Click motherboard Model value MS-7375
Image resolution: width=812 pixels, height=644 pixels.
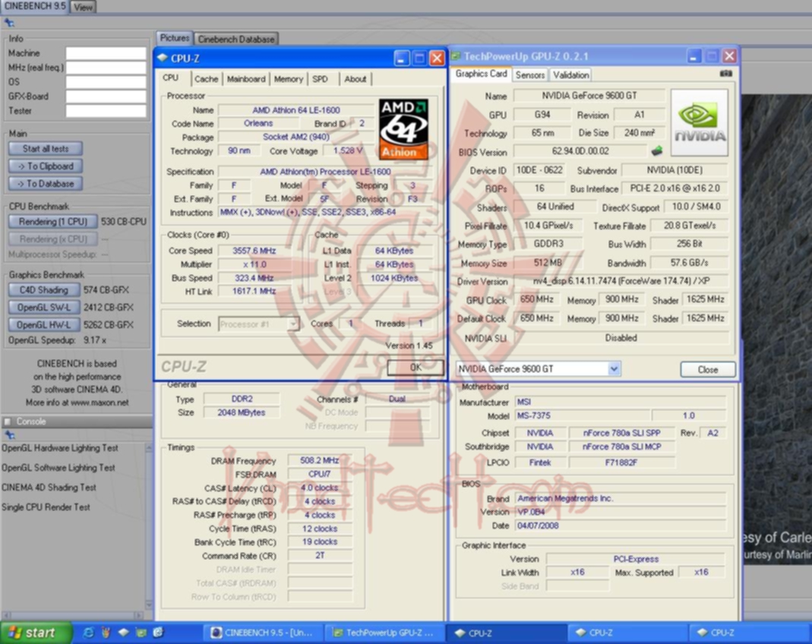582,415
